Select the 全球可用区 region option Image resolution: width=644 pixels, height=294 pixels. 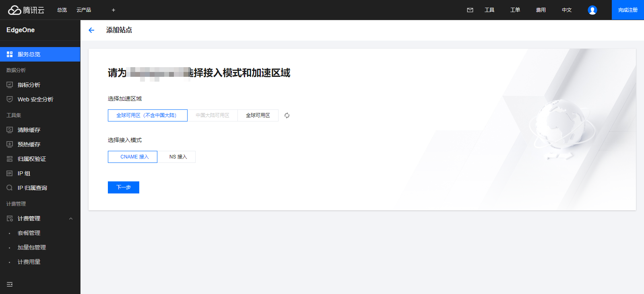tap(258, 115)
